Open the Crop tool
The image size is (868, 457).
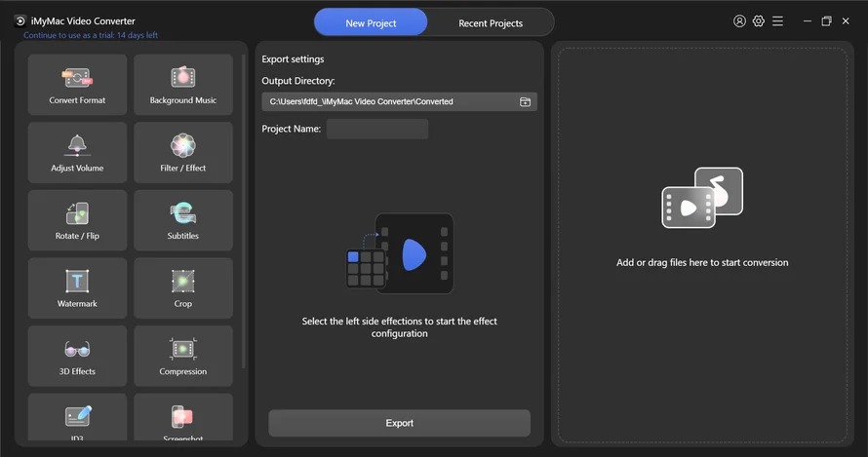[x=183, y=288]
